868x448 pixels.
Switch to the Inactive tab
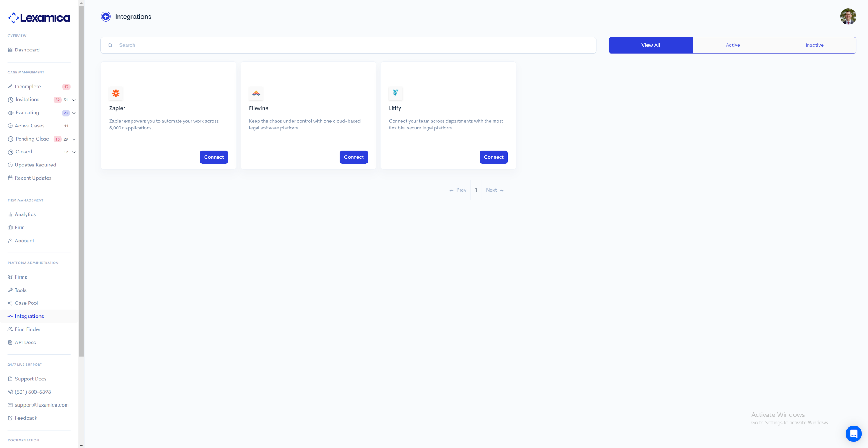pos(814,45)
